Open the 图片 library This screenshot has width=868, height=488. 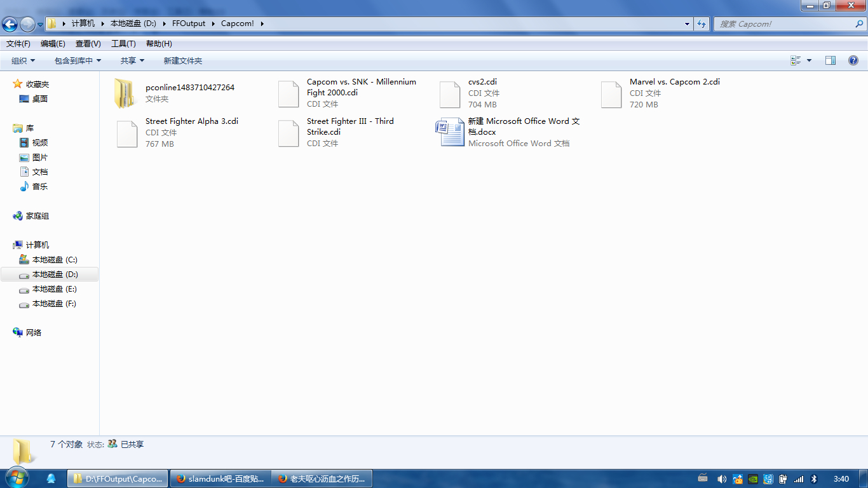[x=40, y=157]
